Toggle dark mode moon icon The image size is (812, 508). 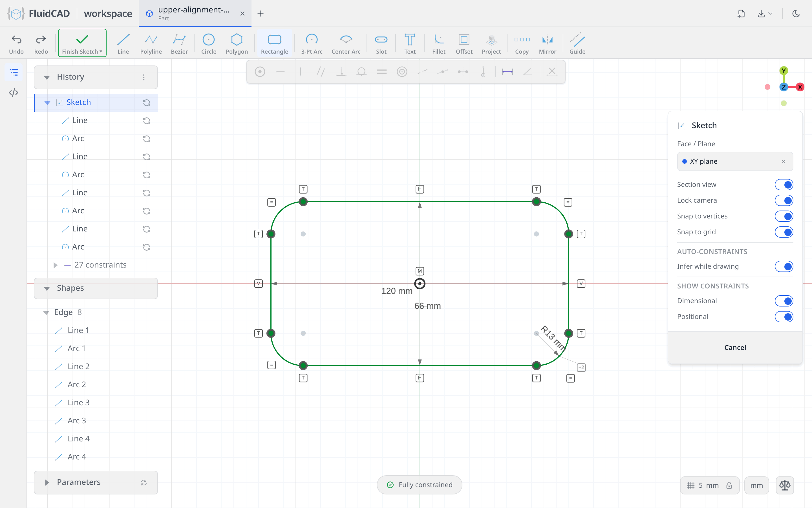tap(796, 14)
